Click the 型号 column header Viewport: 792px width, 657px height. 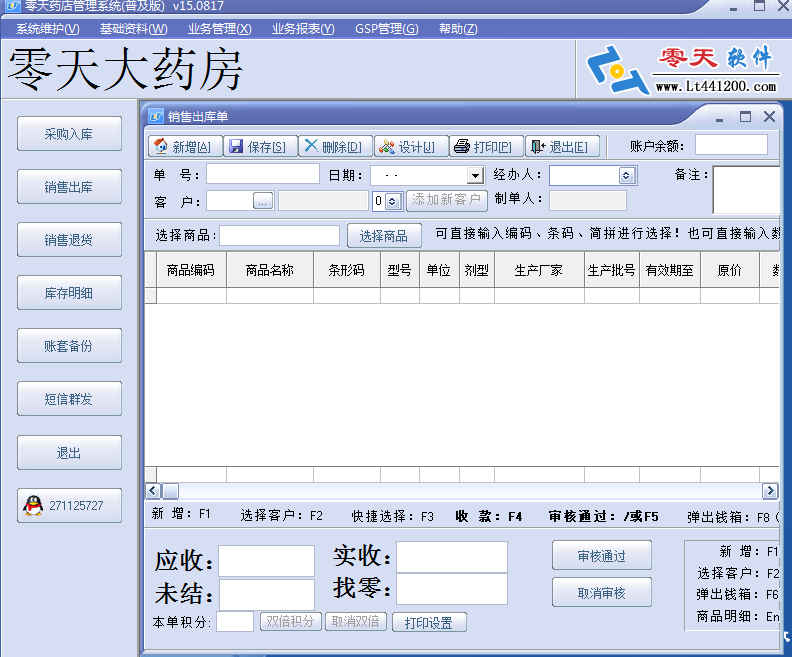tap(400, 270)
